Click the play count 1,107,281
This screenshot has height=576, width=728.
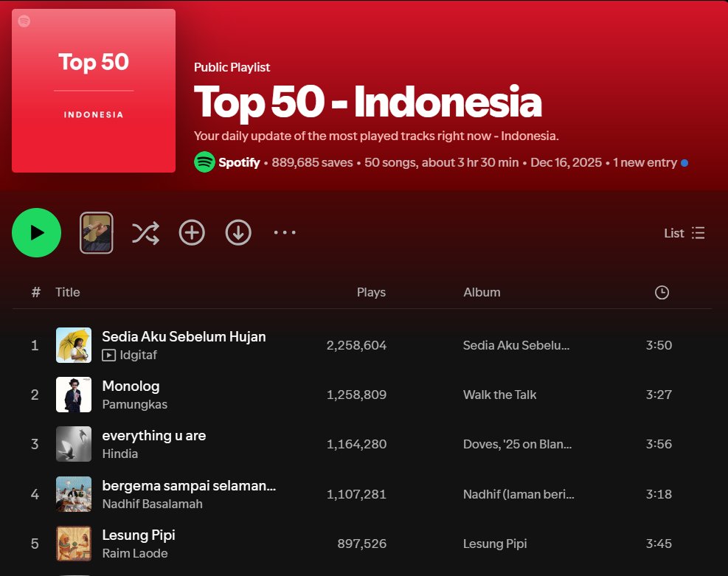coord(356,494)
